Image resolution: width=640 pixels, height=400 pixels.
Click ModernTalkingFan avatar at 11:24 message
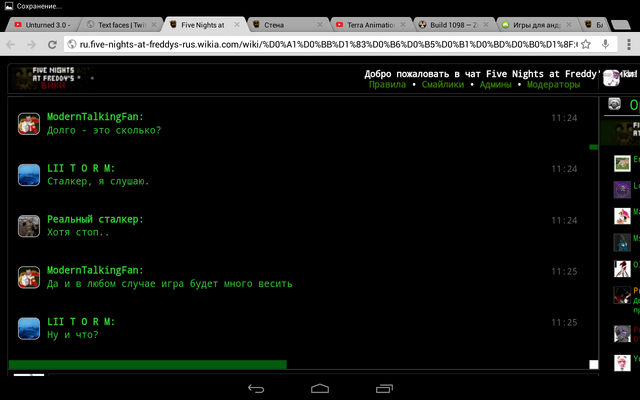pyautogui.click(x=29, y=124)
